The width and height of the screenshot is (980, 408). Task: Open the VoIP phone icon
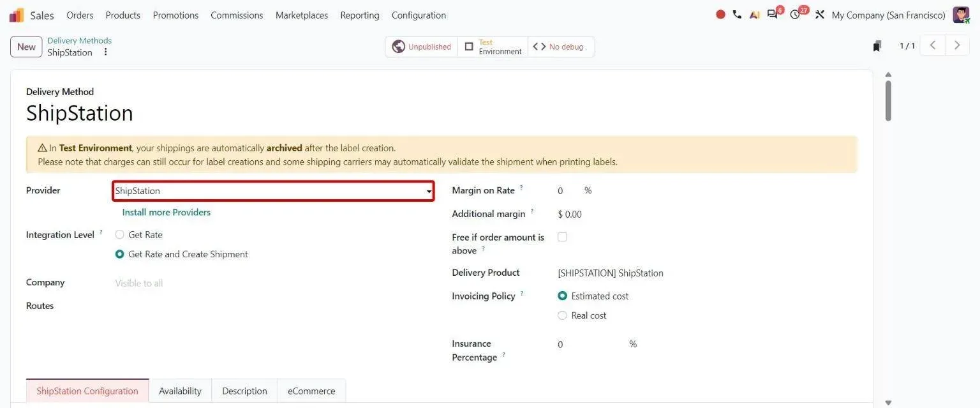(x=737, y=15)
